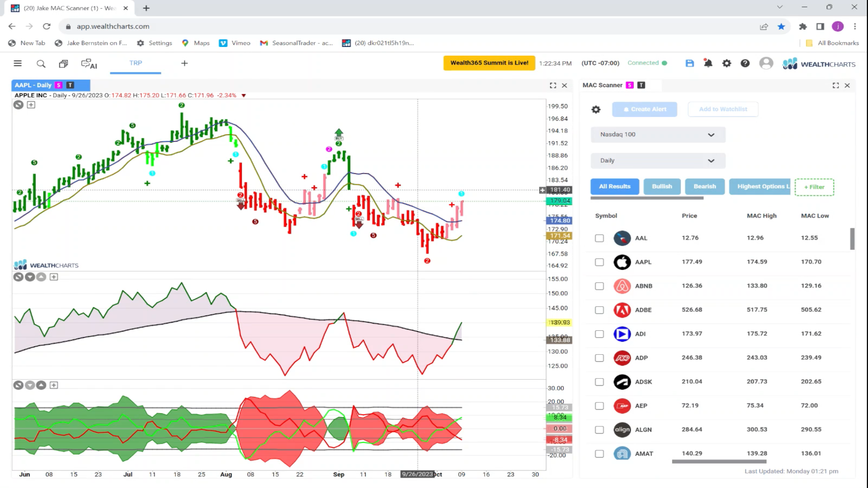Click the vertical scanner list scrollbar

coord(852,239)
